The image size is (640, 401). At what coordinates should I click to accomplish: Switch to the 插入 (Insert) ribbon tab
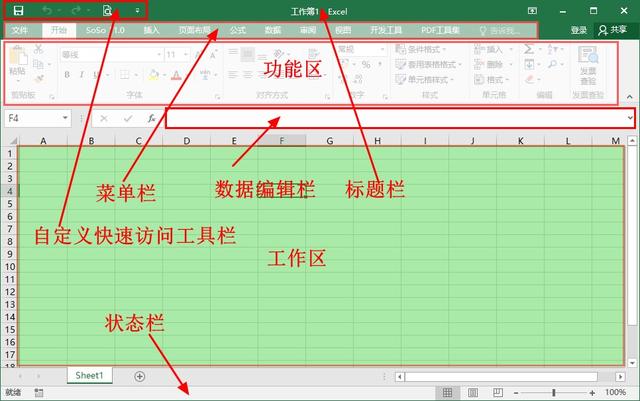tap(151, 30)
